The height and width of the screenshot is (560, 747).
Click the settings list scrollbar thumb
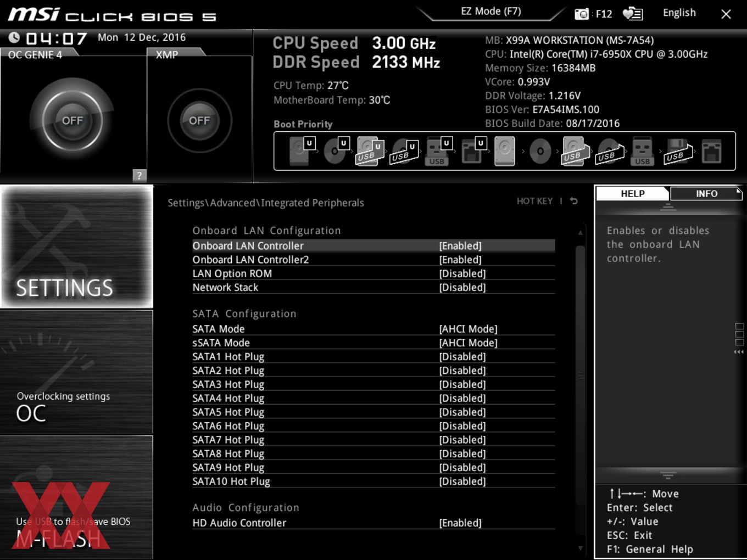coord(580,376)
